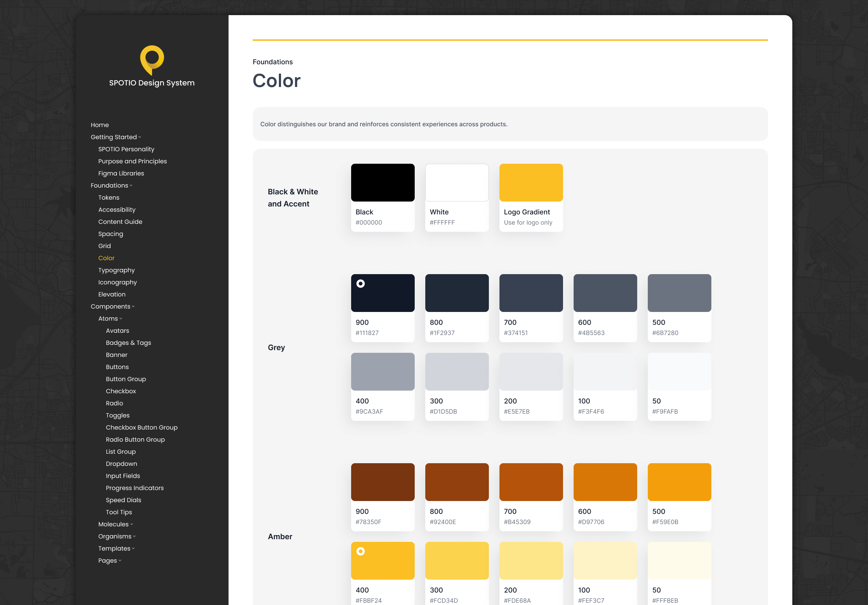868x605 pixels.
Task: Open the Checkbox component page
Action: [121, 391]
